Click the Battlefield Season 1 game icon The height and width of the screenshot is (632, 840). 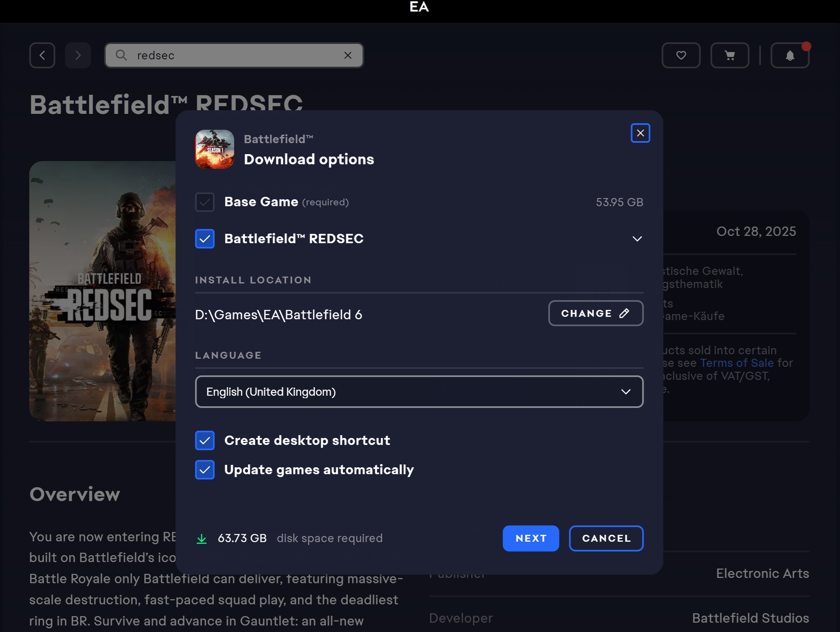[215, 149]
